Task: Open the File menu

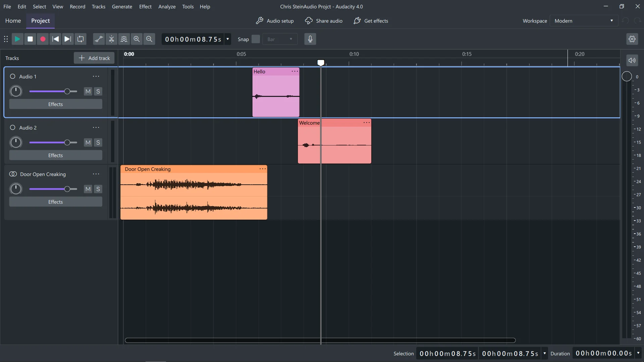Action: pyautogui.click(x=7, y=6)
